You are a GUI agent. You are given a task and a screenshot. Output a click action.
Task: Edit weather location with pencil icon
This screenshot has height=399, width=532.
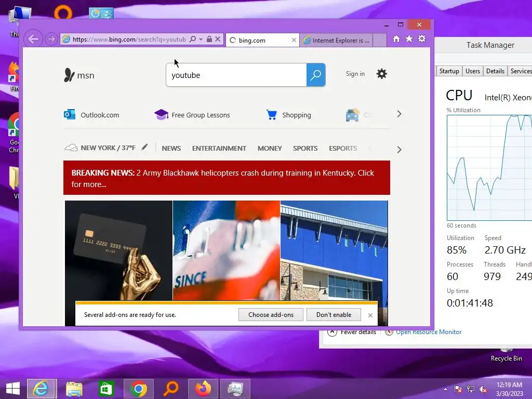tap(144, 147)
